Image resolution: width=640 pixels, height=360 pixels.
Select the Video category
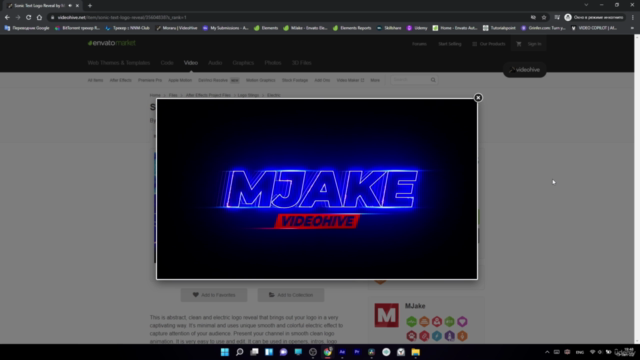(191, 63)
